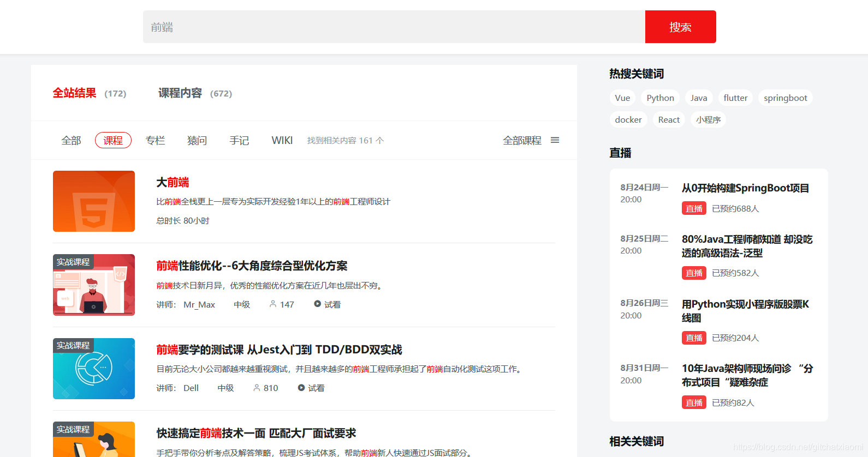This screenshot has height=457, width=868.
Task: Open the Jest testing course thumbnail
Action: click(x=94, y=369)
